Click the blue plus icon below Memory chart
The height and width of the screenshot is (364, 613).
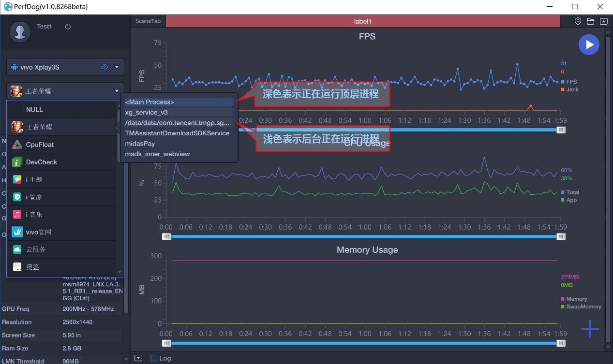tap(590, 329)
